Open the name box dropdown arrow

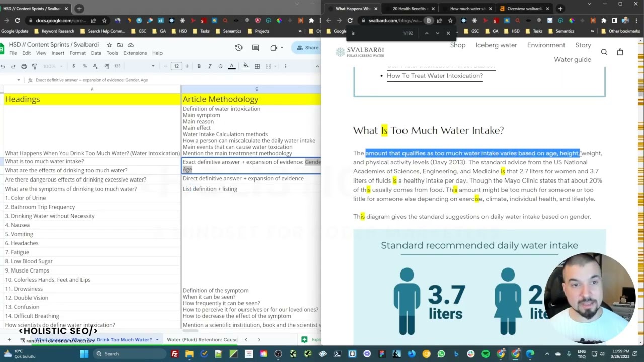tap(19, 80)
